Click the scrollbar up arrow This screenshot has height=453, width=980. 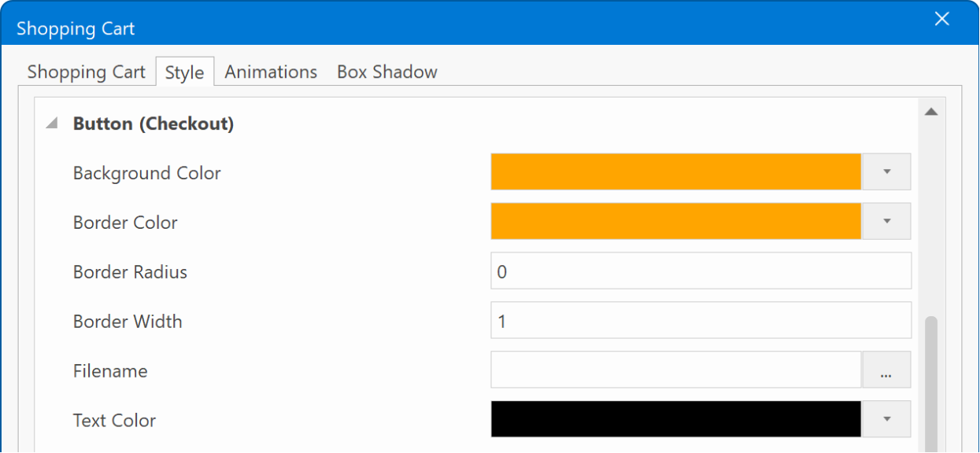931,112
